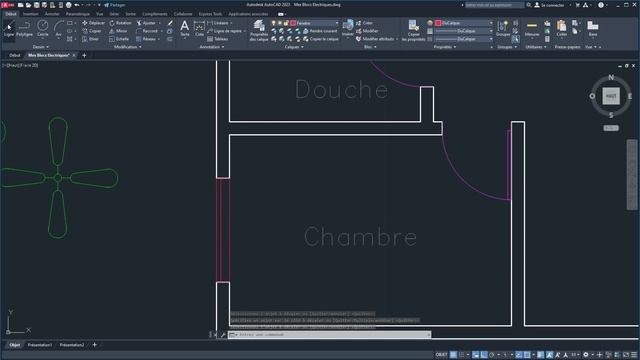
Task: Click the search field in title bar
Action: [494, 5]
